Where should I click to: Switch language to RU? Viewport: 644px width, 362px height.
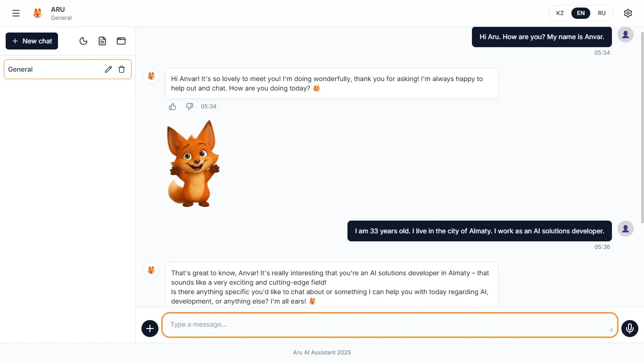[602, 13]
